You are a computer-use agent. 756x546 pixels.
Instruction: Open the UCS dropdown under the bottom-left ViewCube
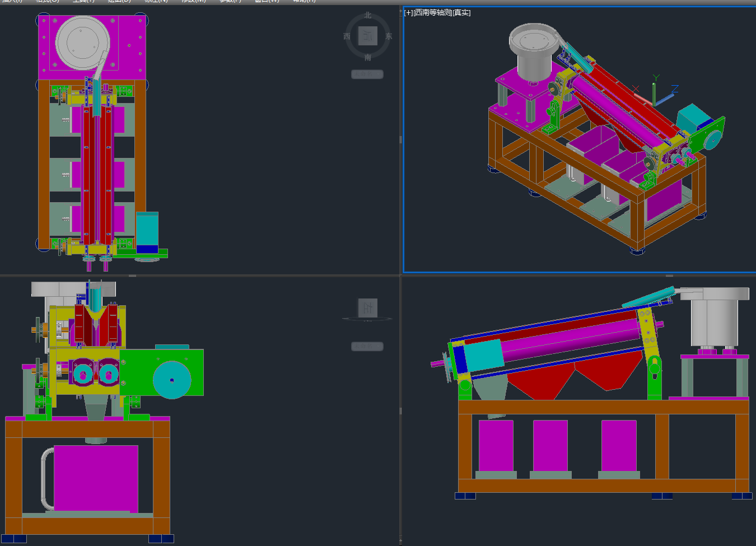pyautogui.click(x=367, y=347)
